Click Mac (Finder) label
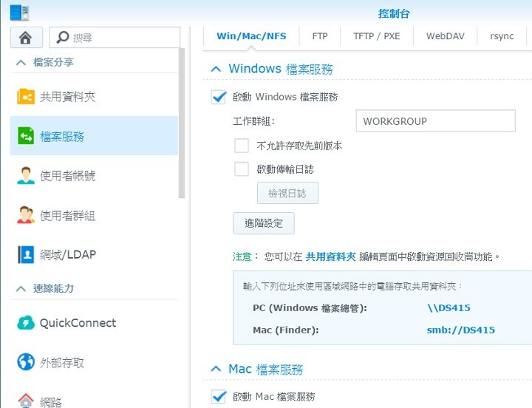 [286, 330]
